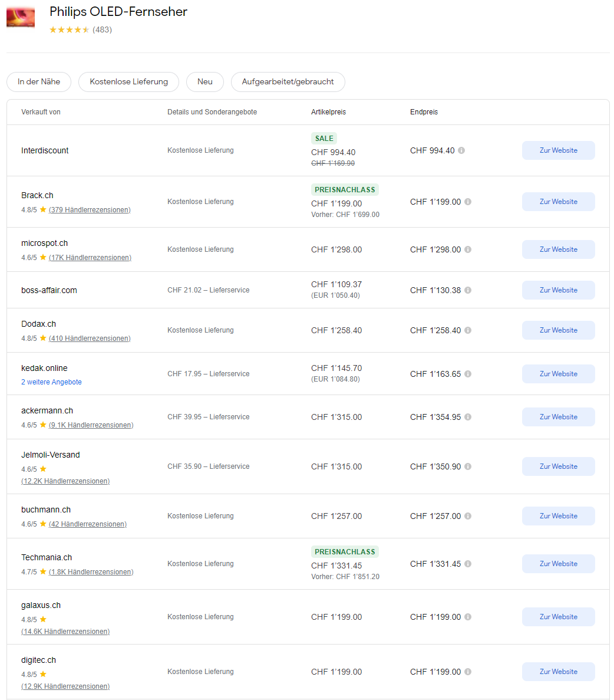The width and height of the screenshot is (614, 700).
Task: Expand '2 weitere Angebote' under kedak.online
Action: coord(51,382)
